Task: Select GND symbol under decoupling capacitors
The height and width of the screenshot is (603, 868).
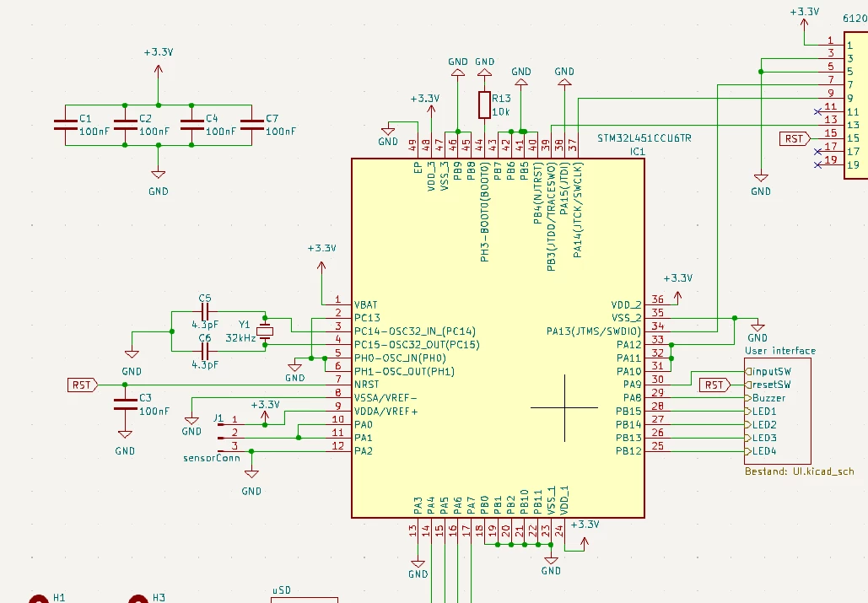Action: point(159,175)
